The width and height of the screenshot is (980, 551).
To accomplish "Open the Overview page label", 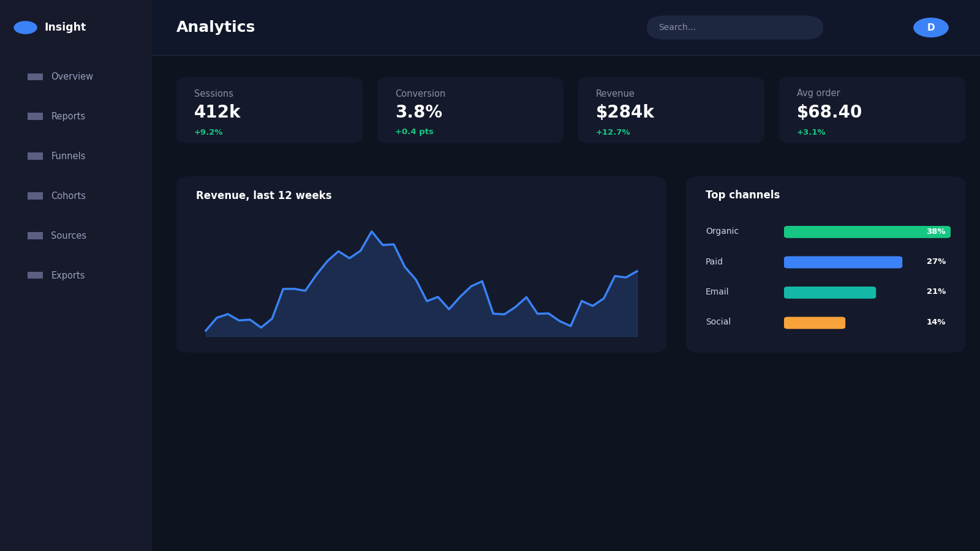I will (x=72, y=77).
